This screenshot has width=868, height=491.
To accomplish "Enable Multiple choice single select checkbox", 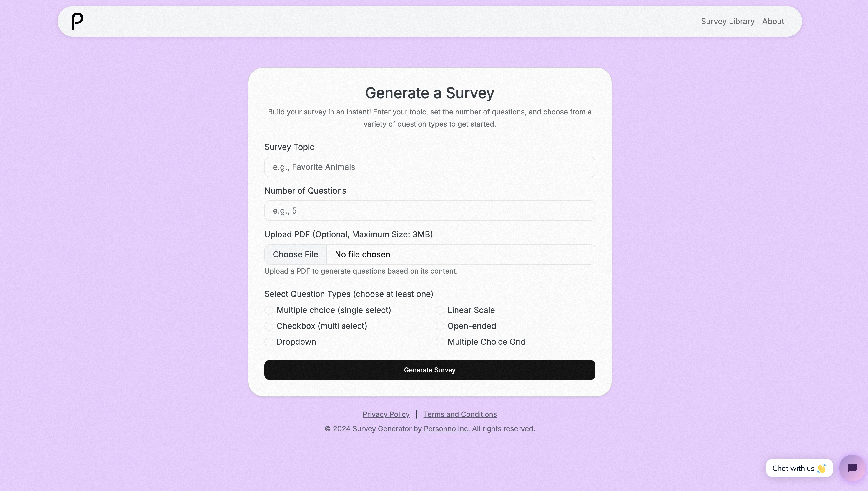I will [x=269, y=310].
